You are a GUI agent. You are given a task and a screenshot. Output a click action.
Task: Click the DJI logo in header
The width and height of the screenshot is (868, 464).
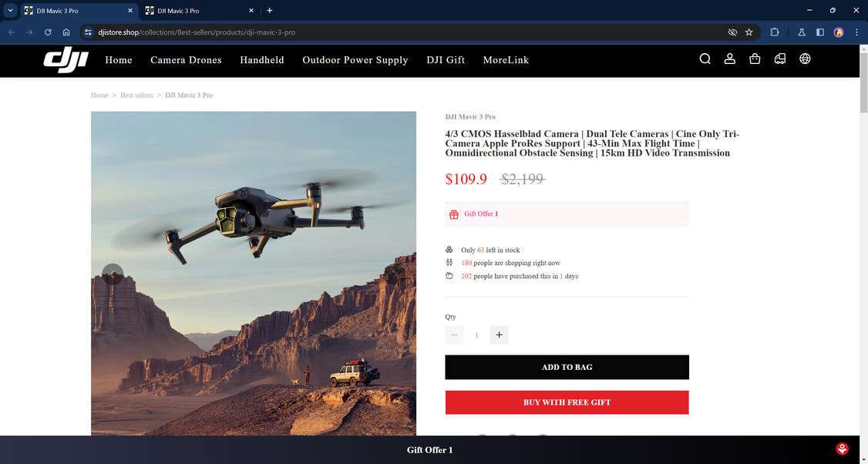pyautogui.click(x=66, y=60)
